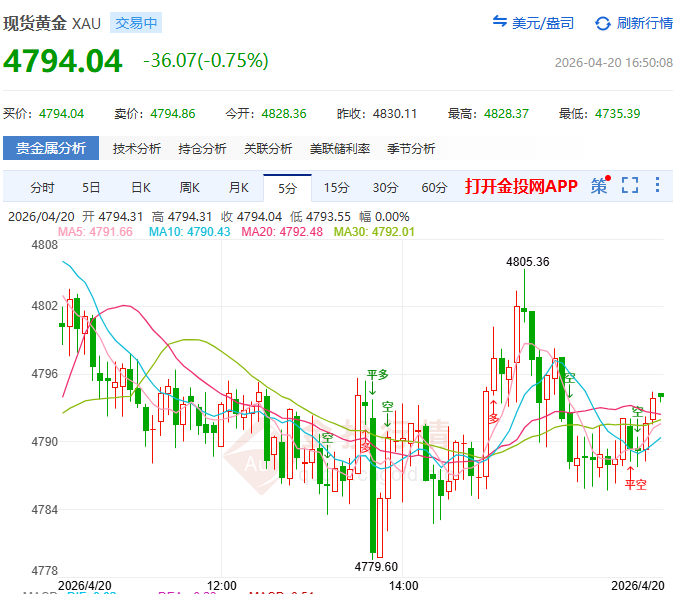Open the 关联分析 tab
673x594 pixels.
(268, 148)
